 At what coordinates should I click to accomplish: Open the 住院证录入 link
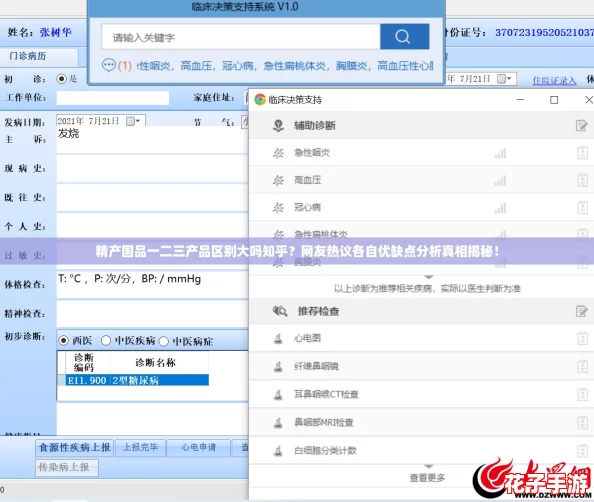pos(554,80)
